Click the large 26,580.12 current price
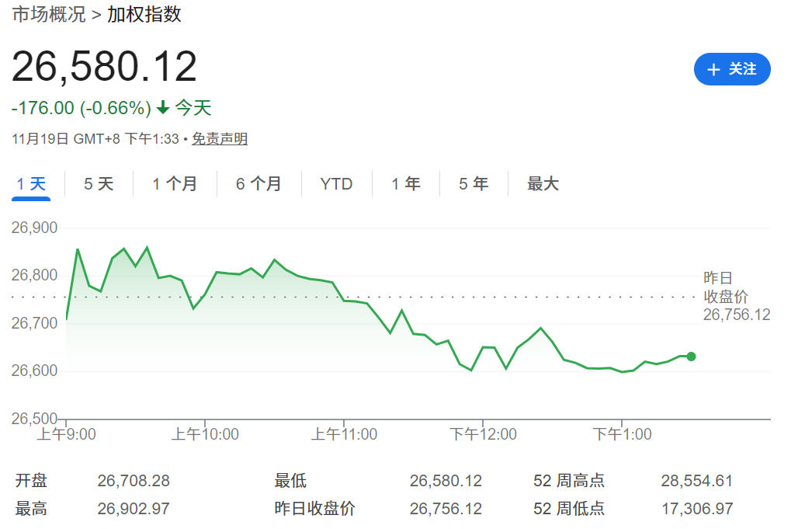 click(x=104, y=67)
